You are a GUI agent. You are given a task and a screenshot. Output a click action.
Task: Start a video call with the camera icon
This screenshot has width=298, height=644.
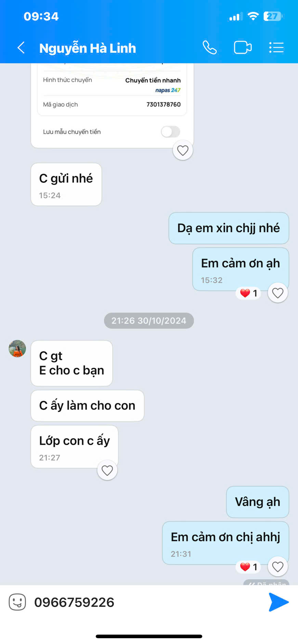point(243,48)
